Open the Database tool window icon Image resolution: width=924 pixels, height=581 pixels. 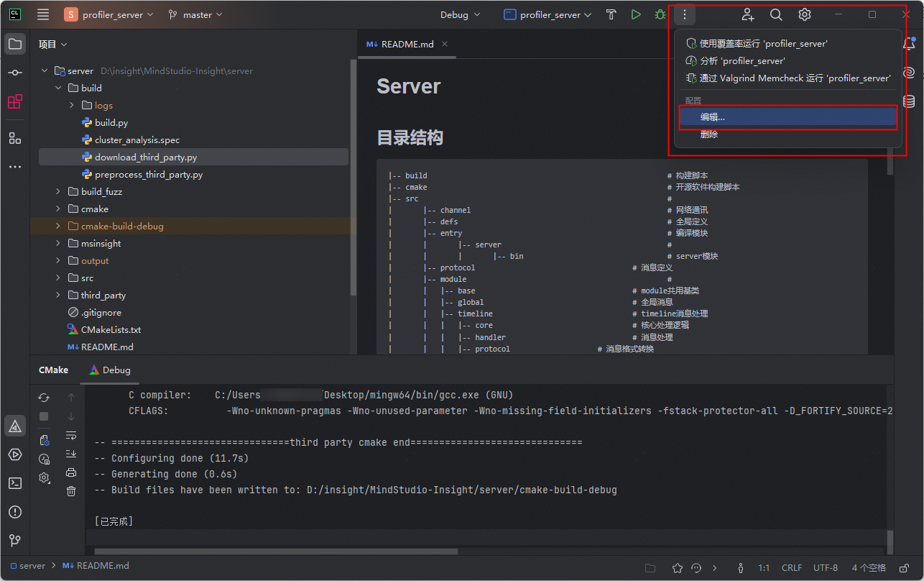click(909, 101)
